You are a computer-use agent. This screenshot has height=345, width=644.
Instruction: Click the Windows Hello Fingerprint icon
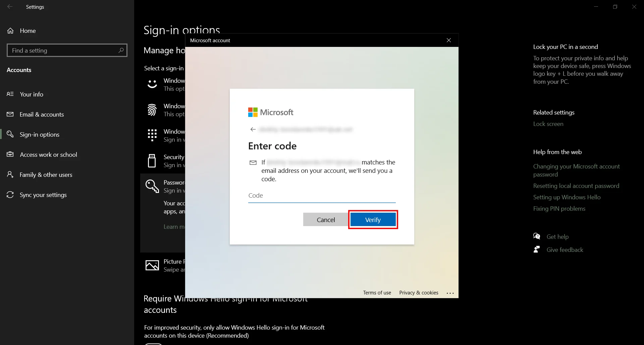coord(152,110)
